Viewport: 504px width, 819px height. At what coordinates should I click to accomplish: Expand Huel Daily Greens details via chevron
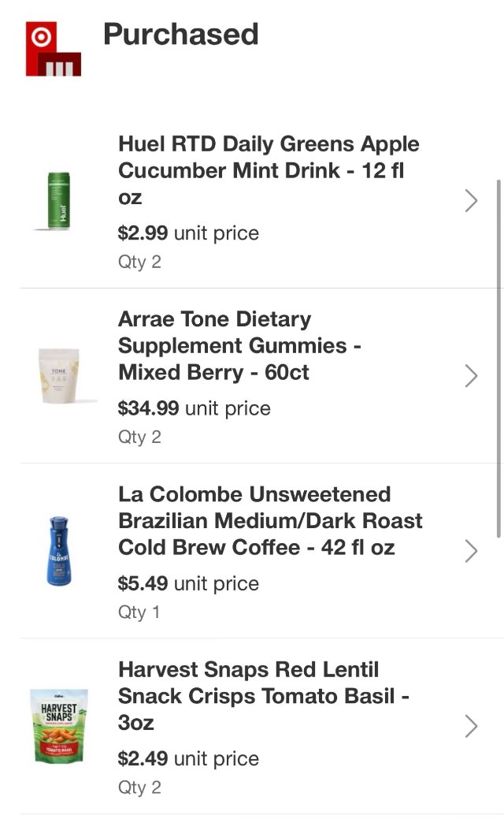[x=471, y=201]
